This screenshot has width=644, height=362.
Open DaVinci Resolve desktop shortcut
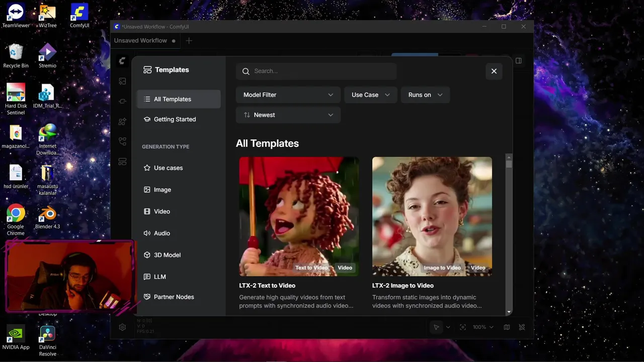[x=48, y=340]
